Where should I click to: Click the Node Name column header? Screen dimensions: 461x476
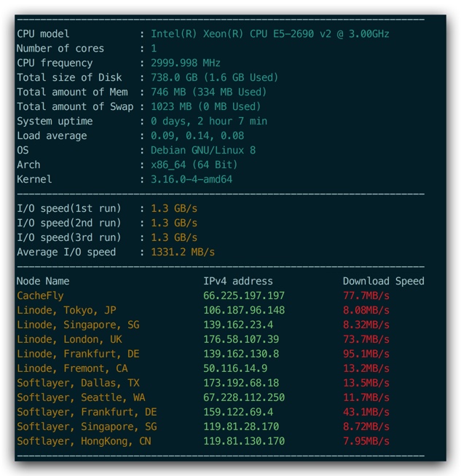(43, 281)
